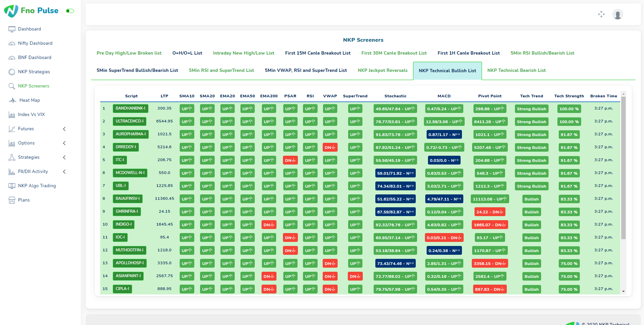This screenshot has width=644, height=325.
Task: Click the Index Vs VIX chart icon
Action: 12,115
